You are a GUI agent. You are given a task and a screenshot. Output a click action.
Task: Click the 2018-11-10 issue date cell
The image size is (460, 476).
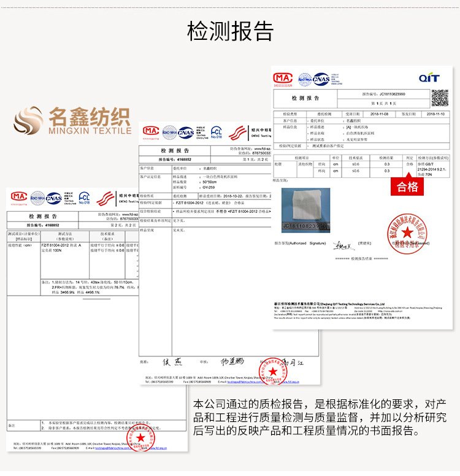[435, 114]
